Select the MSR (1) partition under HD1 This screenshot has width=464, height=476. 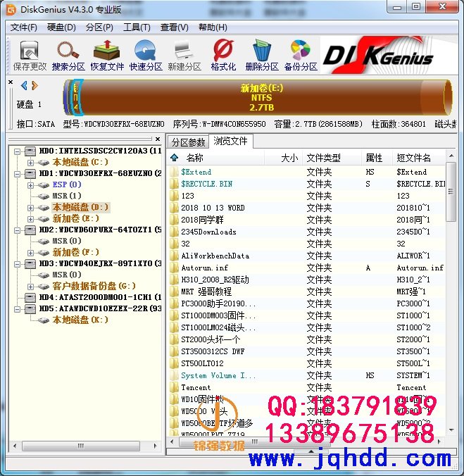coord(67,196)
